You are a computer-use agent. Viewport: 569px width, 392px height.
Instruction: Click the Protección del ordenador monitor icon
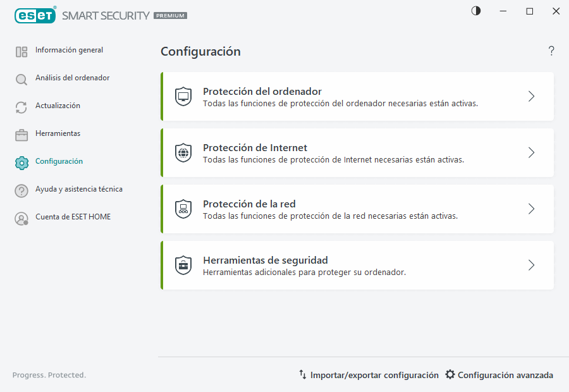click(183, 96)
